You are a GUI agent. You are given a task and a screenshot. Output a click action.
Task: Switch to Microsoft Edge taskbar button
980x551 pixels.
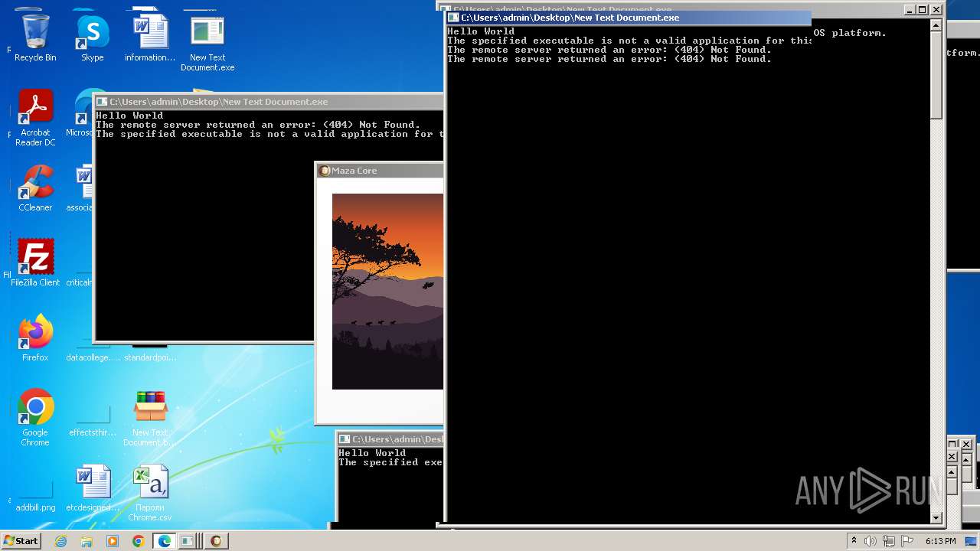[164, 541]
